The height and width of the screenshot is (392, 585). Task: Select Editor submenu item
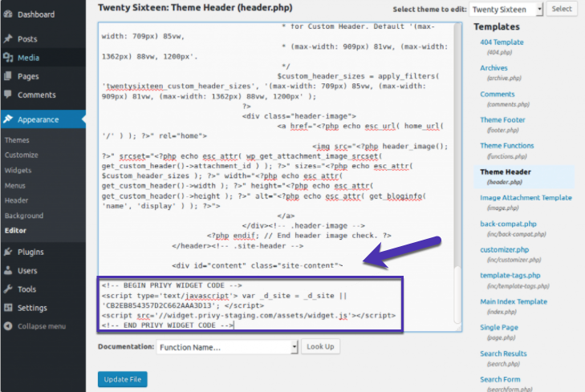[15, 231]
